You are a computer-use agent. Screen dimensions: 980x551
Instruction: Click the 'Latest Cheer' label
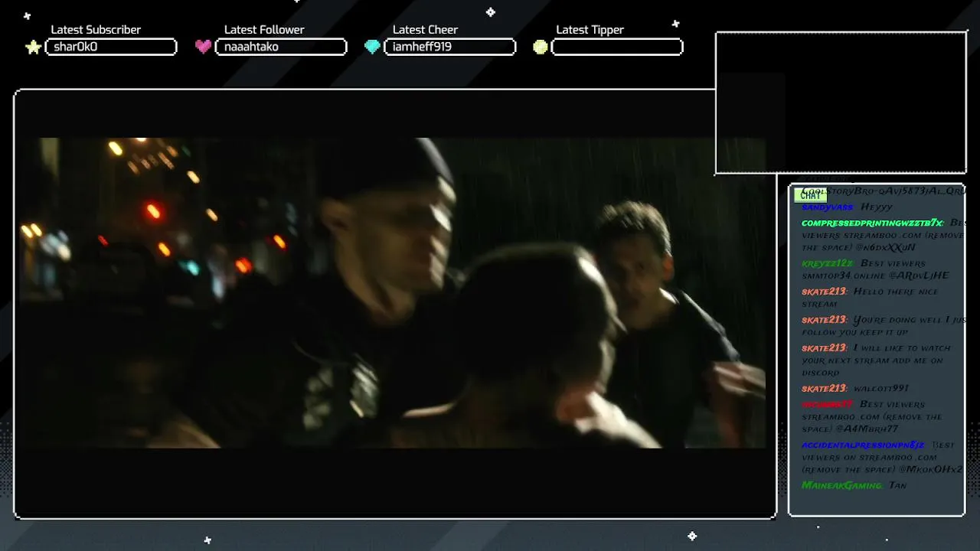[425, 30]
